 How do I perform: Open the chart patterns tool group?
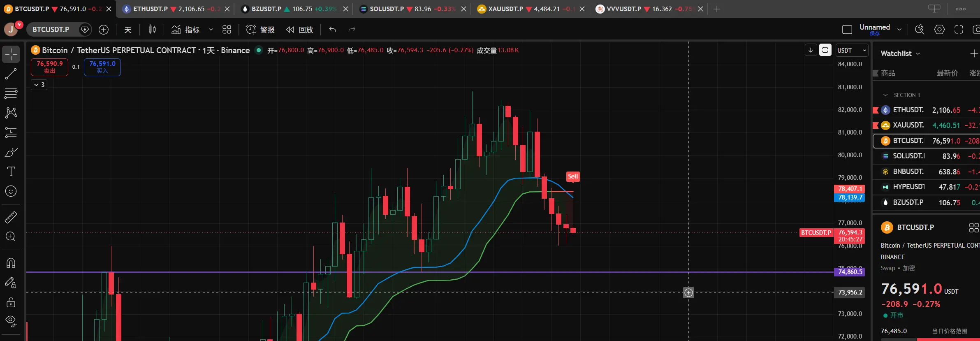pos(11,113)
